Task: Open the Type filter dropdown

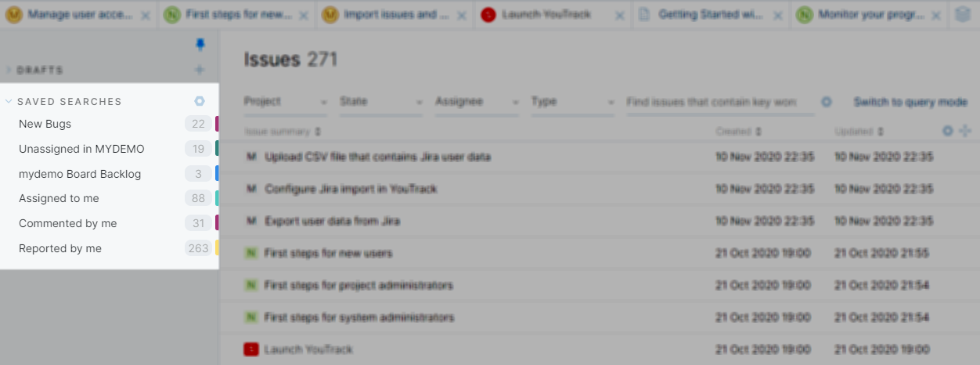Action: point(573,102)
